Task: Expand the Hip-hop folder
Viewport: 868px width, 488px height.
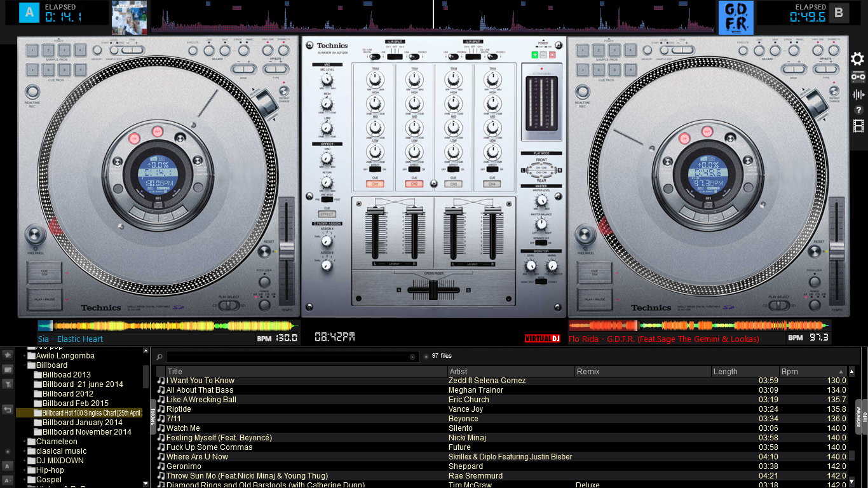Action: (24, 470)
